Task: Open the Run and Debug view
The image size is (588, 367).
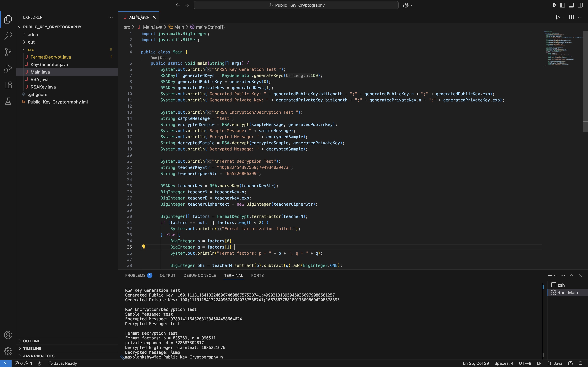Action: pos(8,68)
